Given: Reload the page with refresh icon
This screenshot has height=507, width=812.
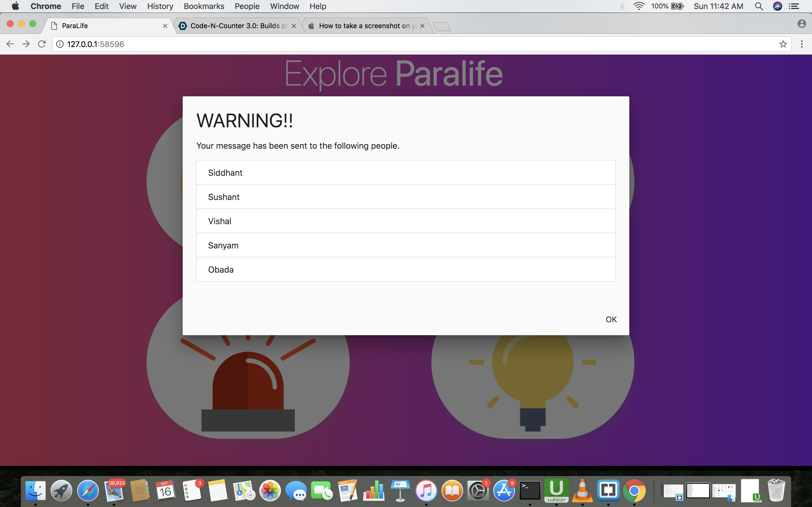Looking at the screenshot, I should point(42,44).
